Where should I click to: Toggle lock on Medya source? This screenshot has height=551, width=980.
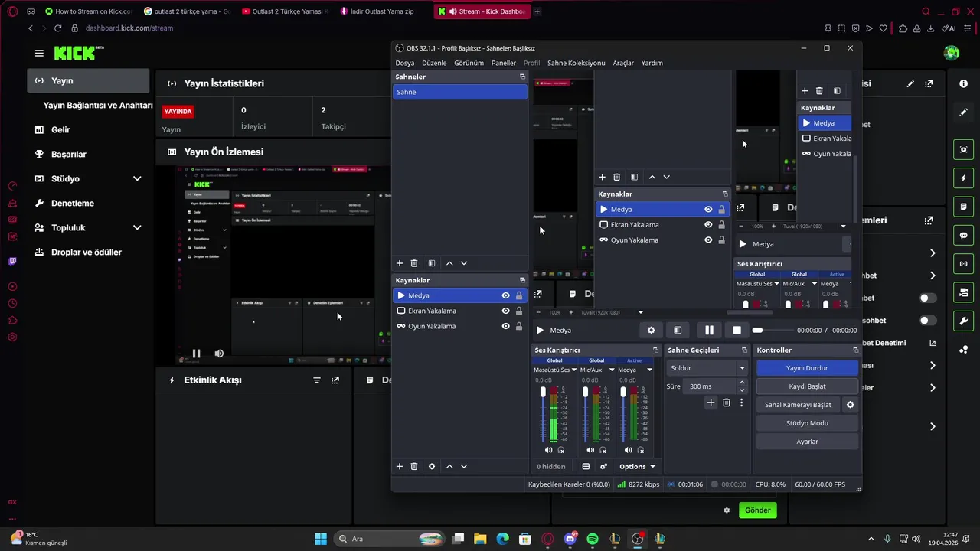pyautogui.click(x=519, y=295)
